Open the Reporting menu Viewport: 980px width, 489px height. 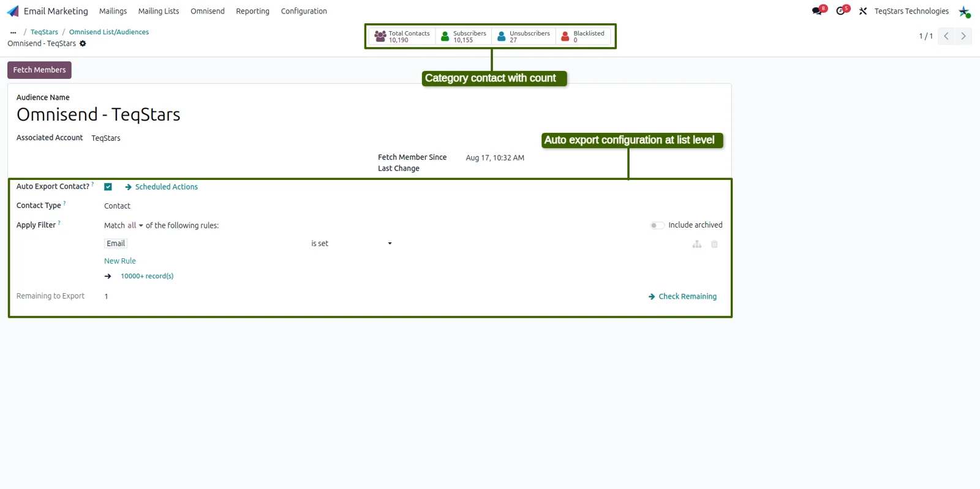coord(252,11)
